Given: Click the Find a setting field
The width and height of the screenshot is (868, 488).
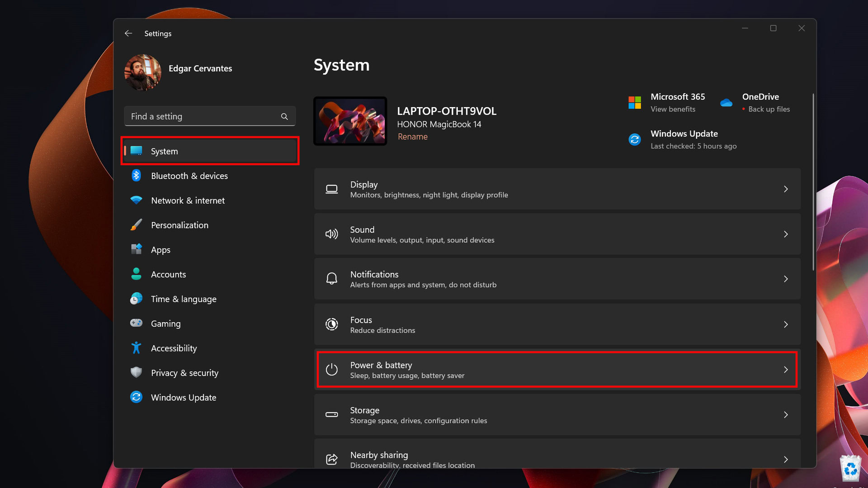Looking at the screenshot, I should pos(203,117).
